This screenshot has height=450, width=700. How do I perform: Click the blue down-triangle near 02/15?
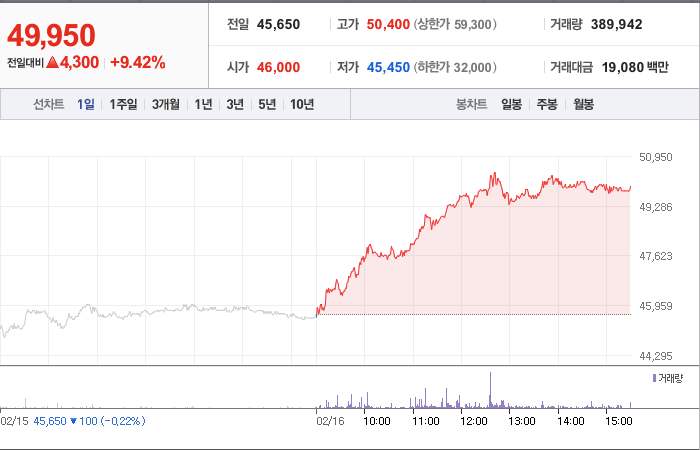click(74, 421)
